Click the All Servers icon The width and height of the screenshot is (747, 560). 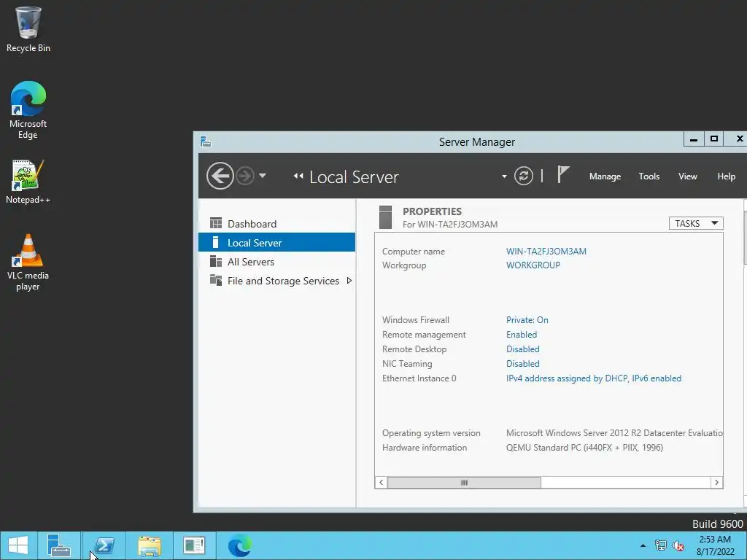coord(216,261)
